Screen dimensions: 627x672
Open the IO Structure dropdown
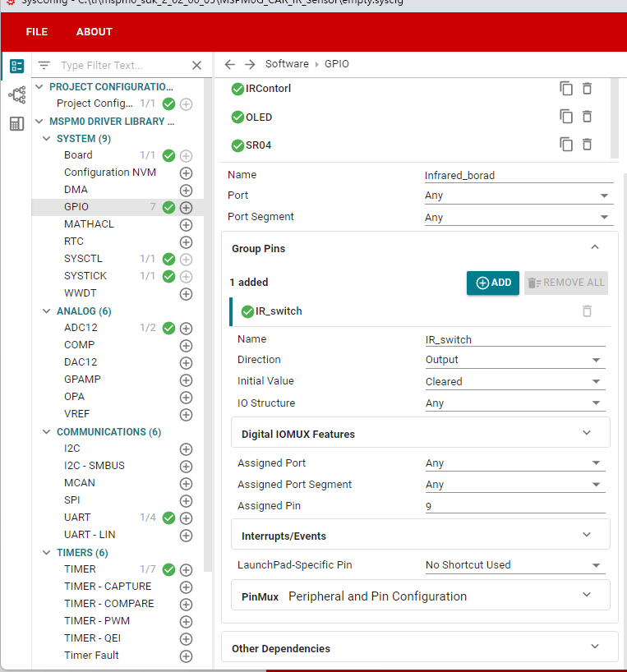(x=515, y=403)
